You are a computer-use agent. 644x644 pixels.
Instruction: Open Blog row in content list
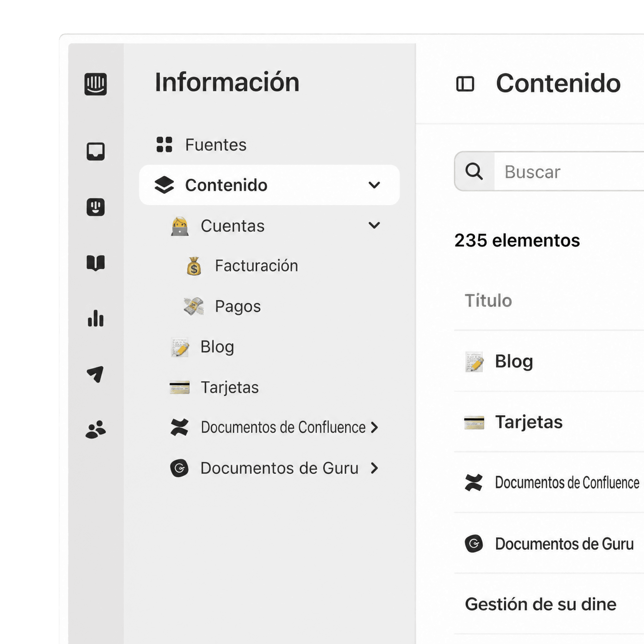(x=549, y=362)
